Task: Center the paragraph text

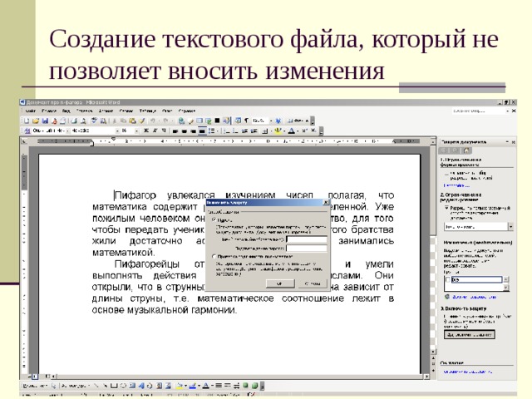Action: (x=185, y=131)
